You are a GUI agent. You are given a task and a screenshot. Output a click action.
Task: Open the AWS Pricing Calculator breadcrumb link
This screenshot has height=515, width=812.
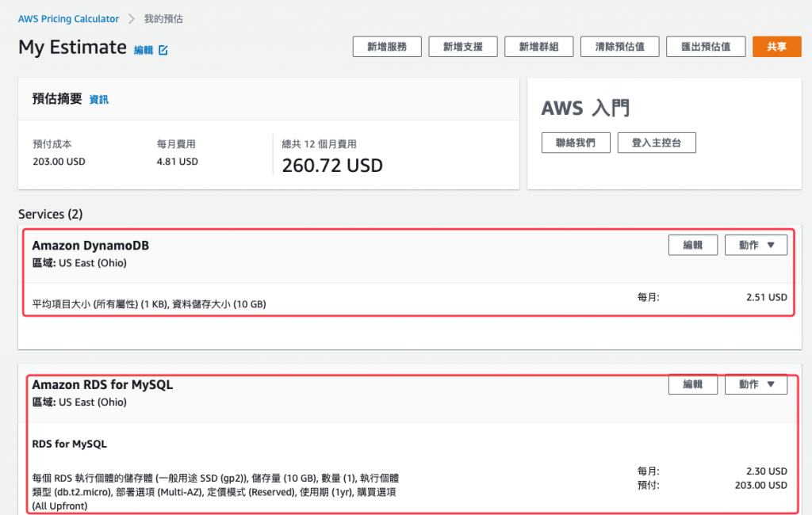(x=68, y=19)
